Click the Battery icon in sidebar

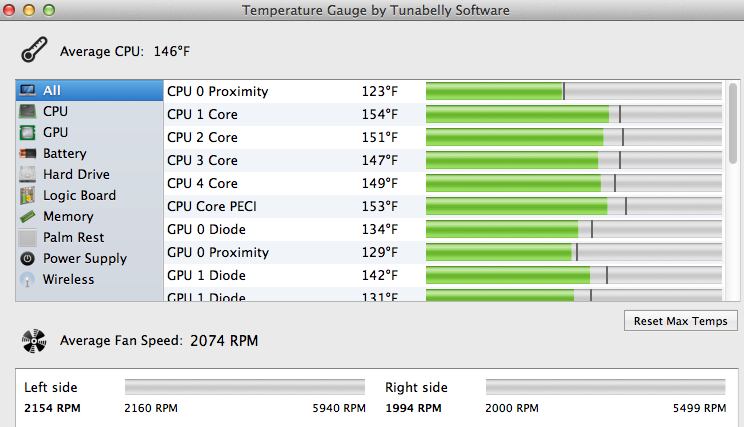(x=28, y=153)
